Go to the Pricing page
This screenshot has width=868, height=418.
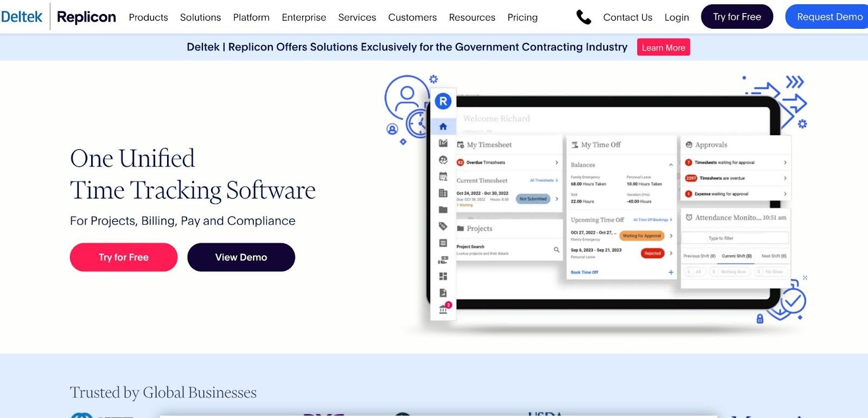coord(522,17)
